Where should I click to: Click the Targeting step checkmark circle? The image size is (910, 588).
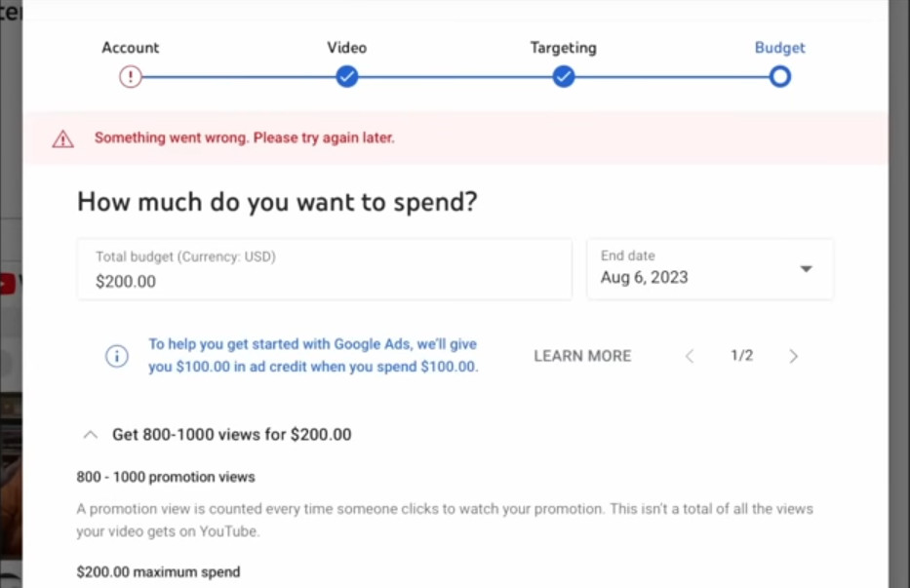click(563, 77)
